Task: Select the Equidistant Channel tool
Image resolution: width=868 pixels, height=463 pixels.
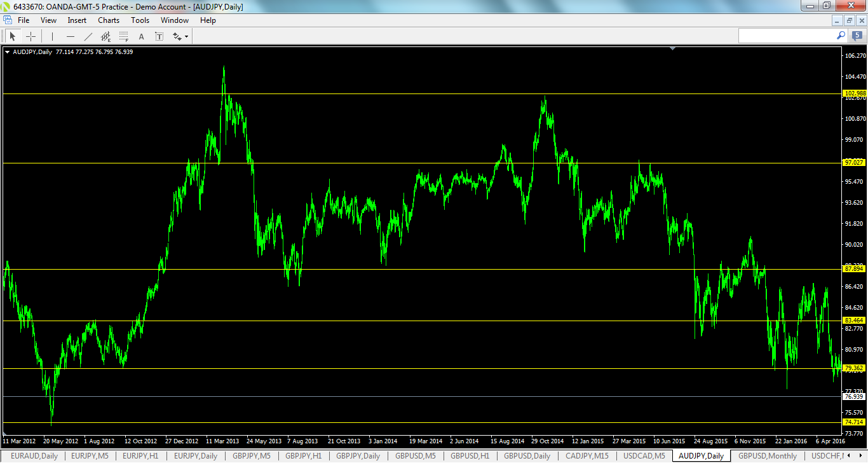Action: point(105,36)
